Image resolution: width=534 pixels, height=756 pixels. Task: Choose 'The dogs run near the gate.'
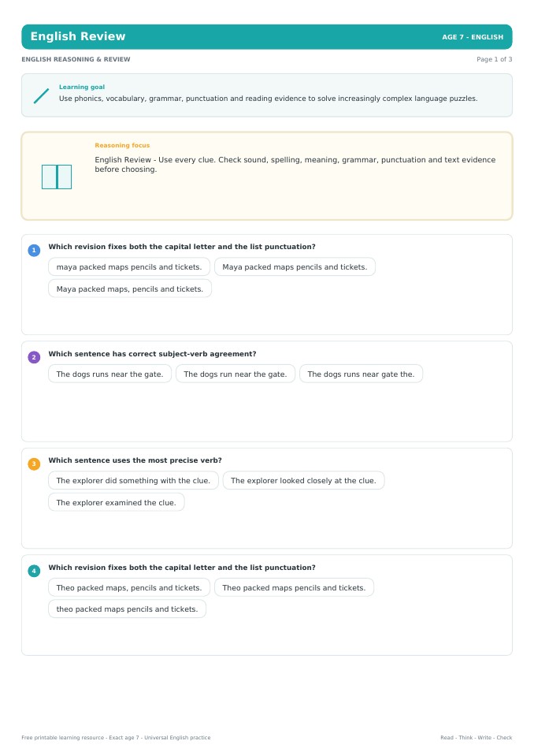(x=235, y=374)
